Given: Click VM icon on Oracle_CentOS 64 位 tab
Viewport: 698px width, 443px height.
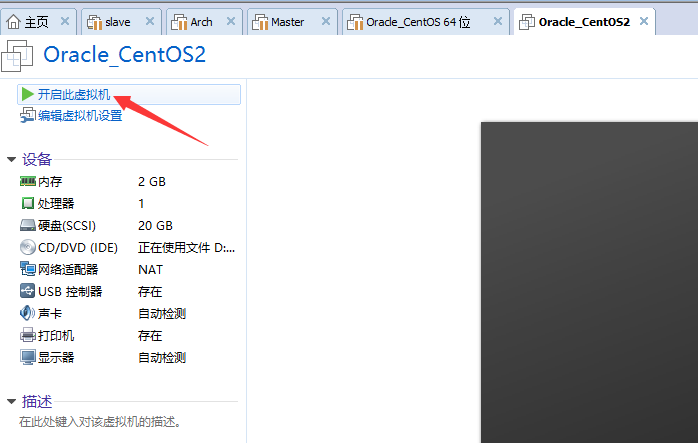Looking at the screenshot, I should click(x=355, y=22).
